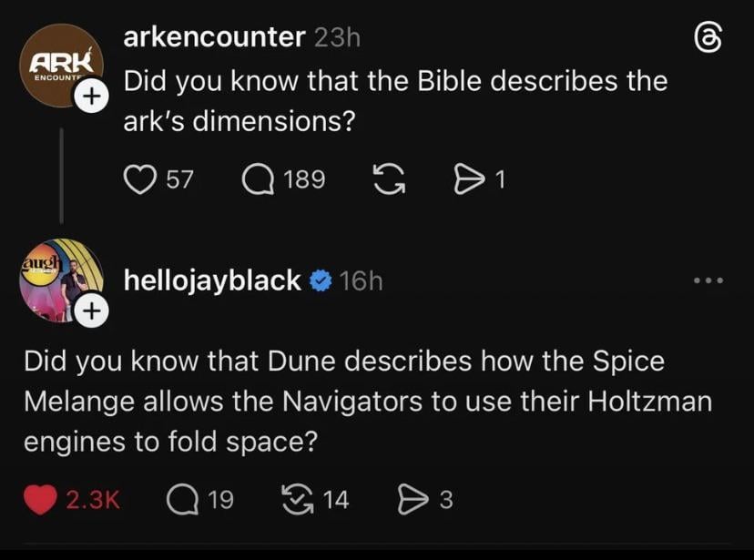
Task: Unlike the hellojayblack reply
Action: tap(41, 499)
